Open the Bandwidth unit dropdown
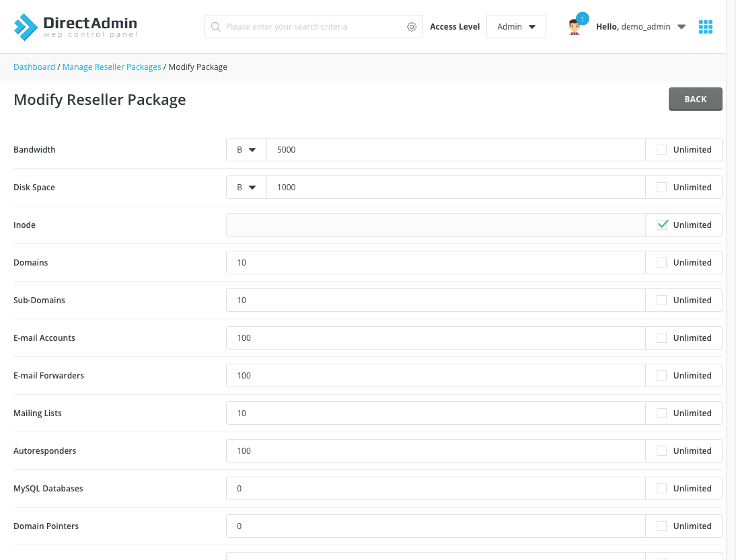This screenshot has width=736, height=560. pos(246,149)
